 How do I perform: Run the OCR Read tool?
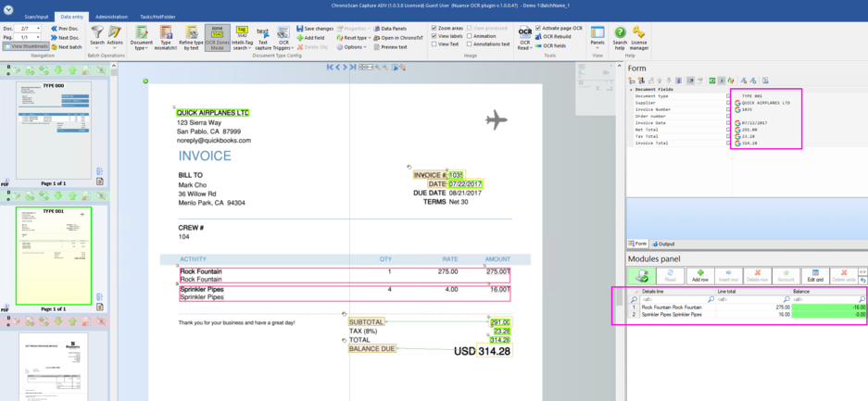[x=524, y=37]
